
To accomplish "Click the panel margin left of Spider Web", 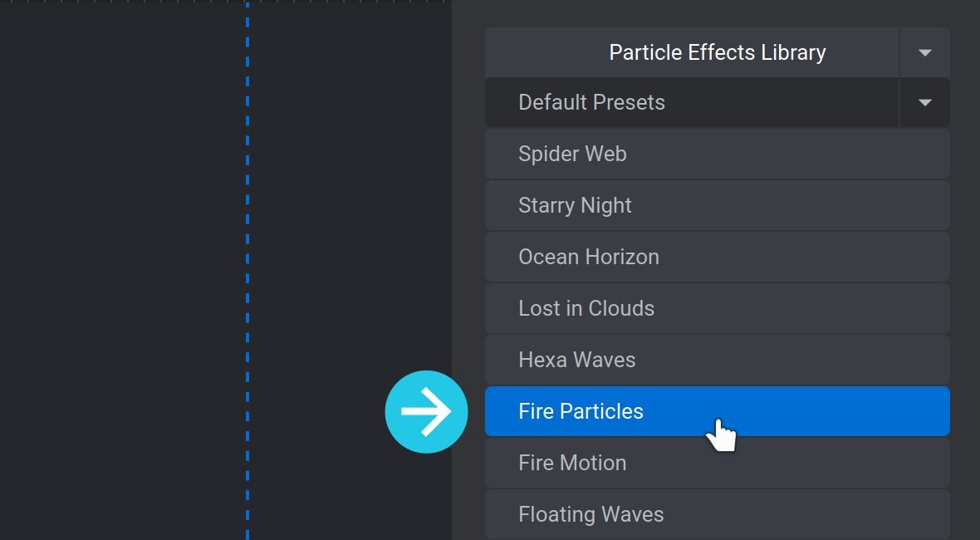I will coord(468,154).
